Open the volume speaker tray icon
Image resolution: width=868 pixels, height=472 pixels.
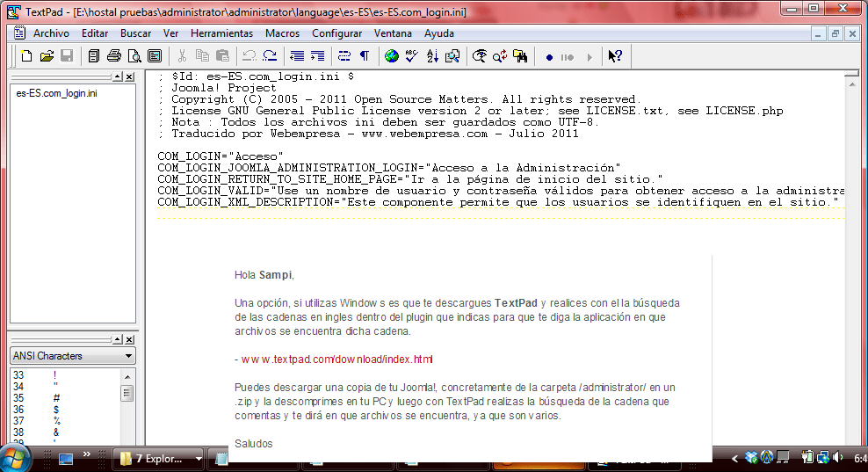click(x=837, y=458)
